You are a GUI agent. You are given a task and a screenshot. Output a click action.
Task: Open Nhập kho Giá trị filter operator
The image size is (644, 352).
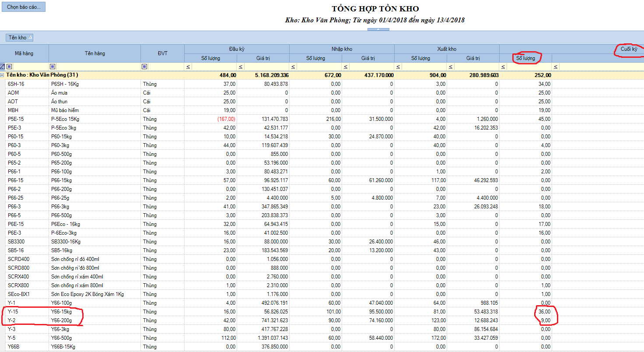346,67
